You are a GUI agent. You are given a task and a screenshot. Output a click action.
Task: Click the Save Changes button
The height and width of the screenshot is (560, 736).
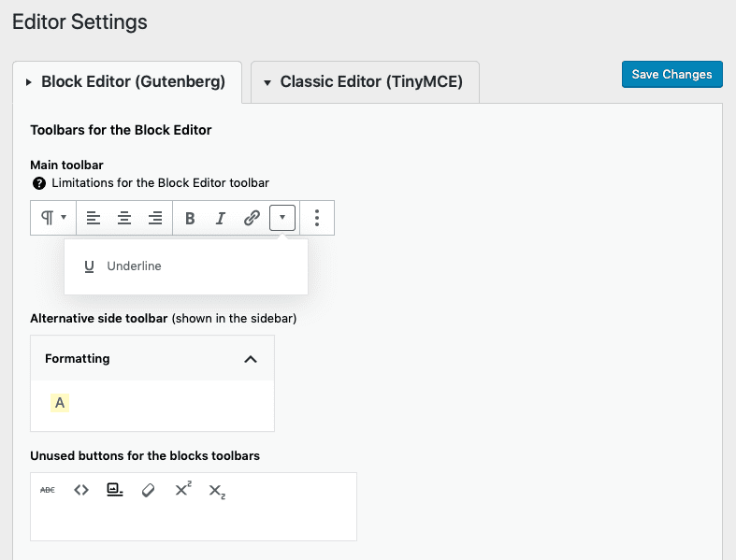(671, 75)
